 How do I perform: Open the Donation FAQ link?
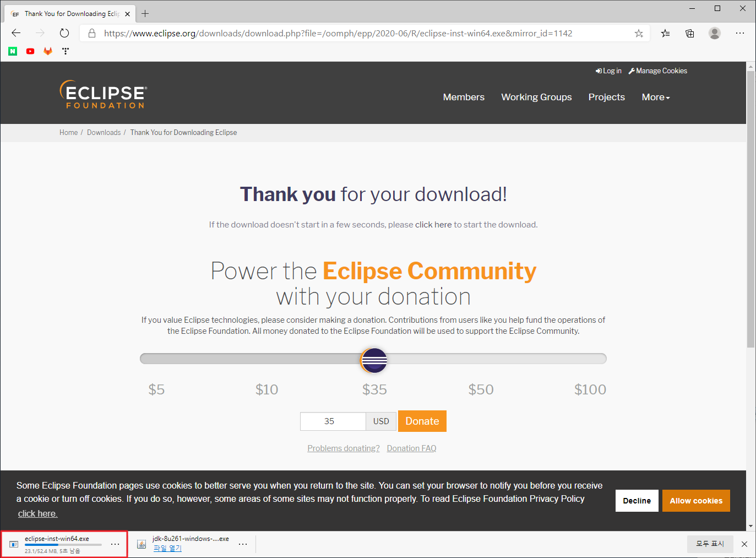point(411,448)
